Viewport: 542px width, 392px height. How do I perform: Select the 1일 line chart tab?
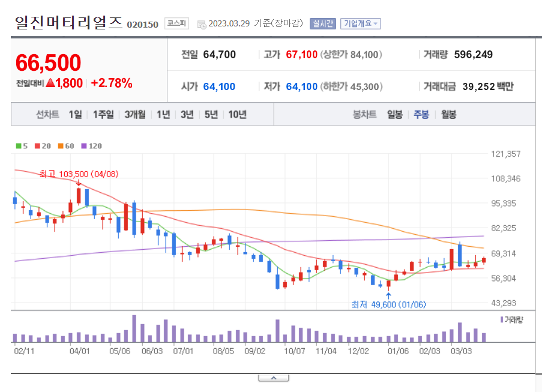(75, 115)
